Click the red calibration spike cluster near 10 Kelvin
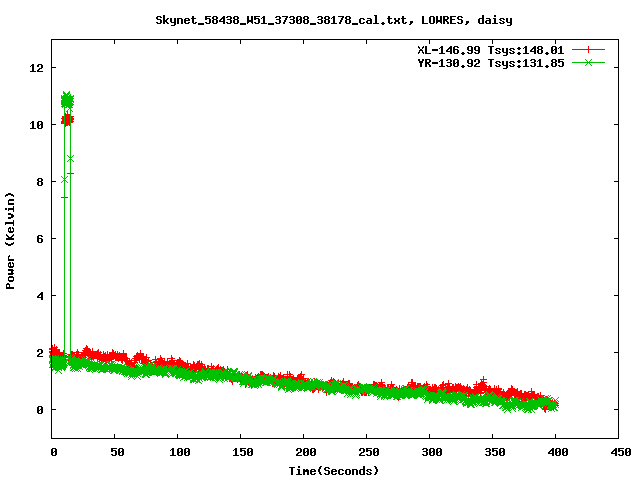Viewport: 640px width, 480px height. point(67,120)
